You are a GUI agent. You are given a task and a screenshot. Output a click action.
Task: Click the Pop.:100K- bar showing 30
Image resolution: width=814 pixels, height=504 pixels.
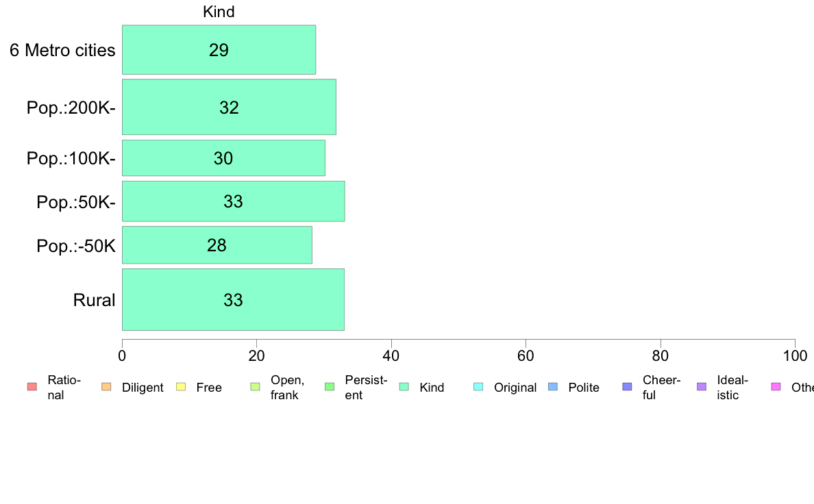(x=223, y=157)
